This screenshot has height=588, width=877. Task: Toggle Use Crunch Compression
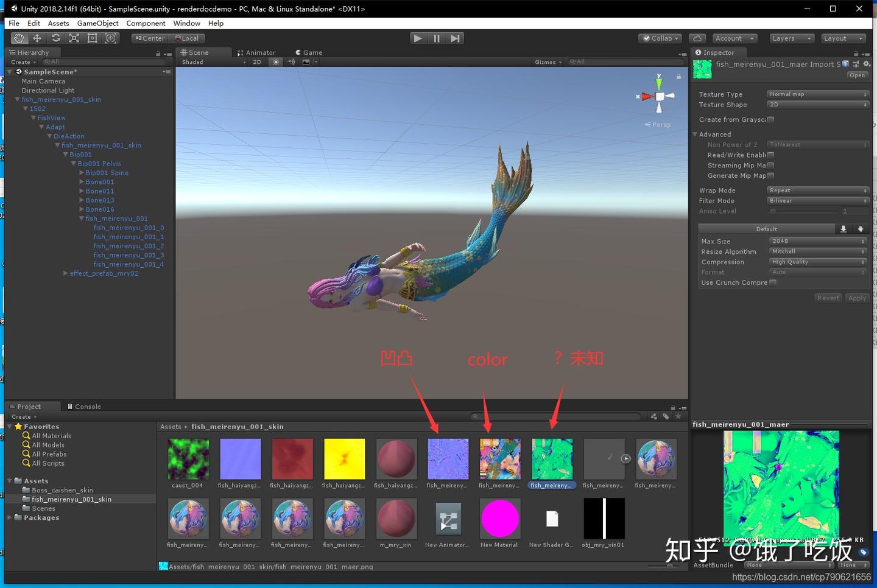[x=772, y=282]
